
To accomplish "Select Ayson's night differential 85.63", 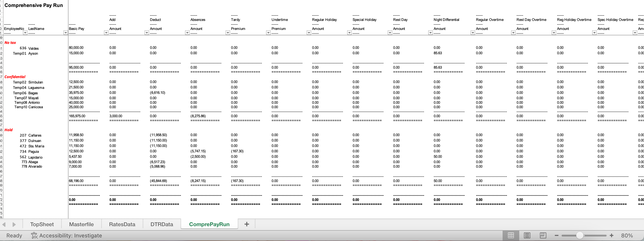I will [x=438, y=53].
